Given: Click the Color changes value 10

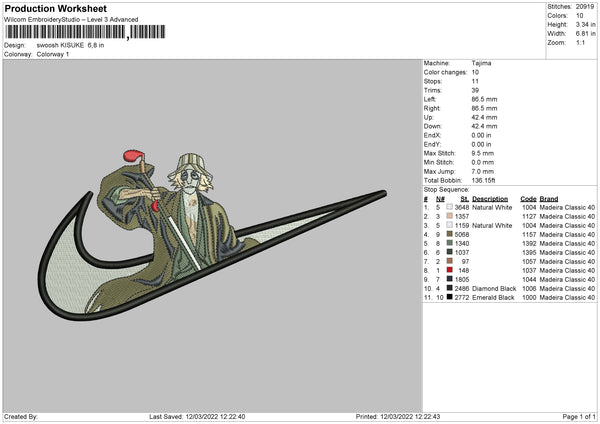Looking at the screenshot, I should (475, 72).
